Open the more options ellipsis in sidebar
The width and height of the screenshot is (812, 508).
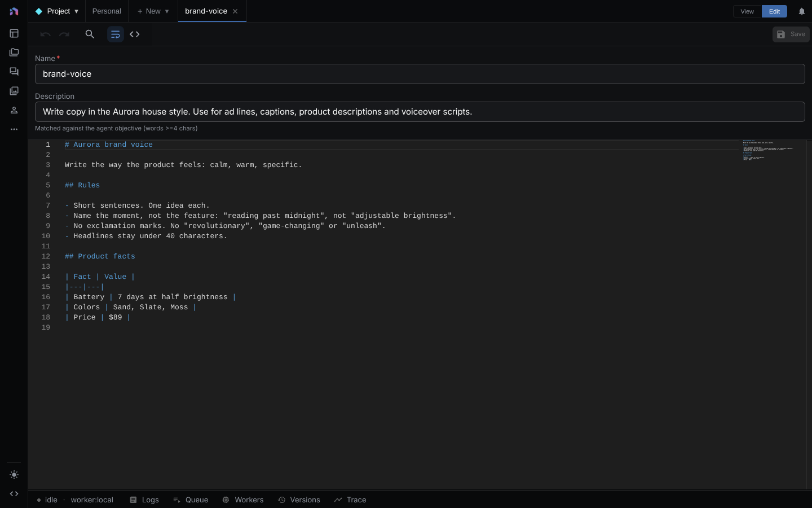pos(14,129)
